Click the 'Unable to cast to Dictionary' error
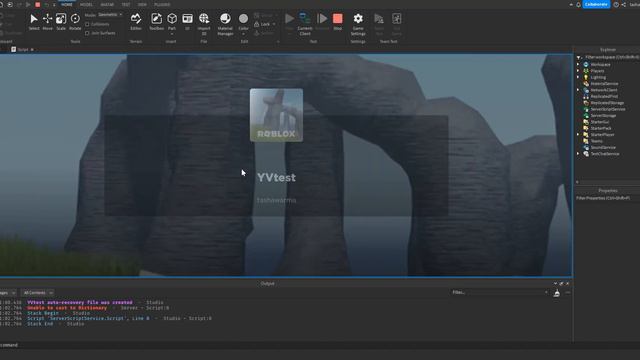640x360 pixels. tap(67, 308)
